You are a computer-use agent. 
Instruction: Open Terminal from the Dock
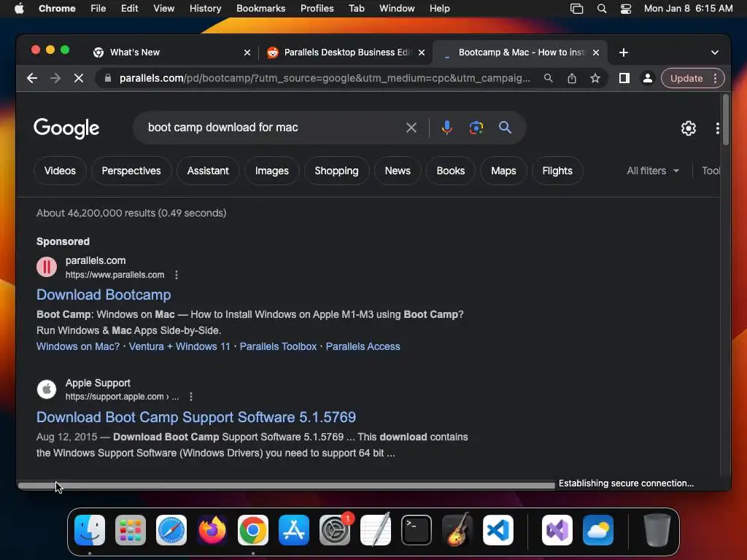pyautogui.click(x=417, y=530)
